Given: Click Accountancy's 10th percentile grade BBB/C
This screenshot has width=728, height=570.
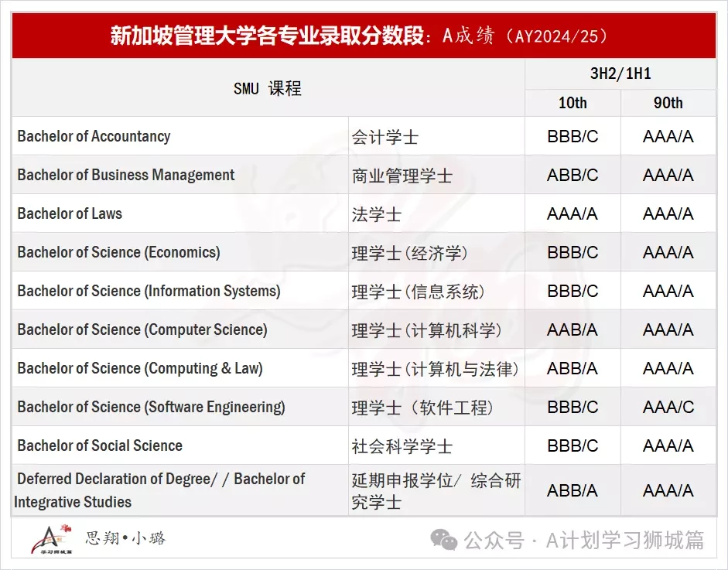Looking at the screenshot, I should tap(572, 136).
